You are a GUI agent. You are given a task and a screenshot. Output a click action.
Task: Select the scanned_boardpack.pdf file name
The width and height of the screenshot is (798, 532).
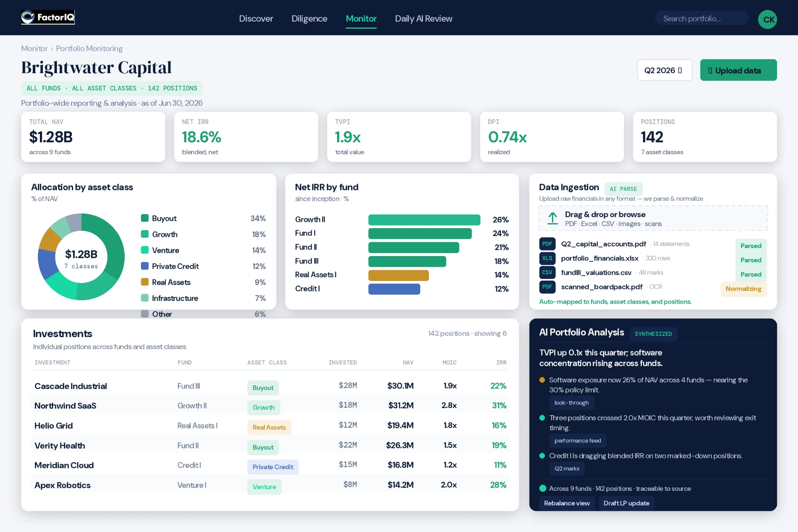pyautogui.click(x=601, y=287)
